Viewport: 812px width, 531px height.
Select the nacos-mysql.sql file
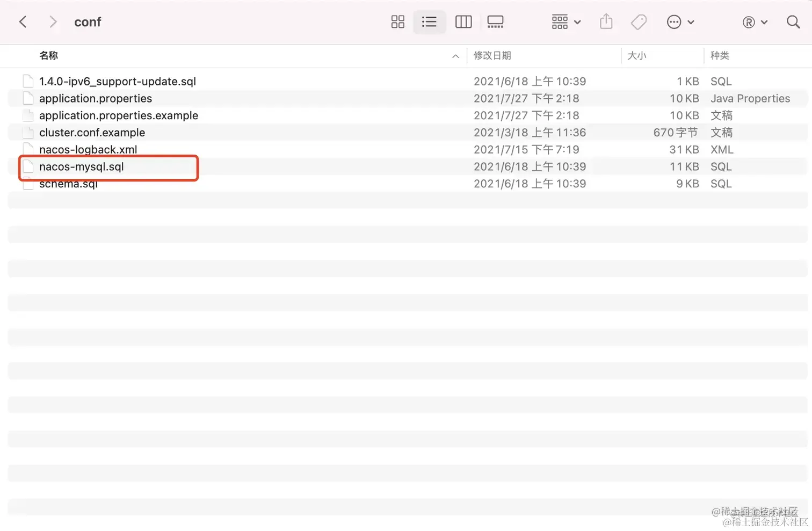(x=82, y=166)
